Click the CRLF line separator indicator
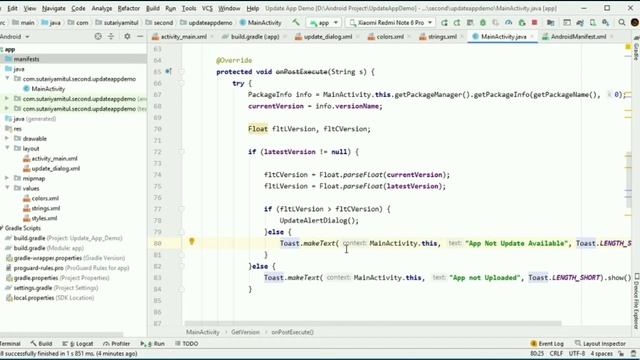This screenshot has width=640, height=360. [556, 353]
